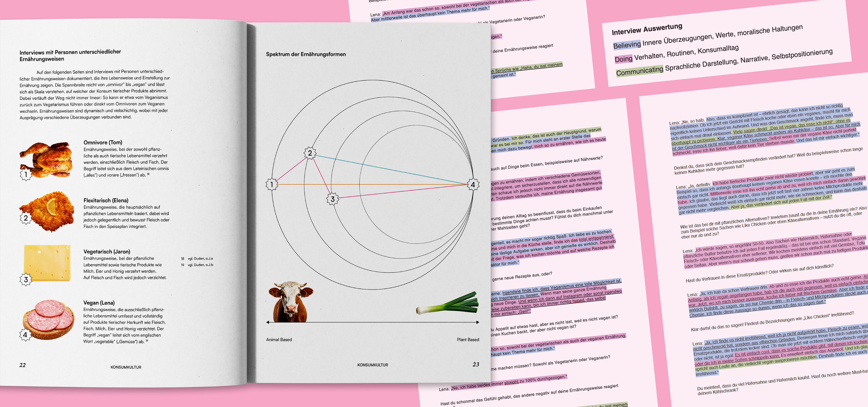Click the blue highlighted word Believing
The width and height of the screenshot is (868, 407).
click(627, 45)
